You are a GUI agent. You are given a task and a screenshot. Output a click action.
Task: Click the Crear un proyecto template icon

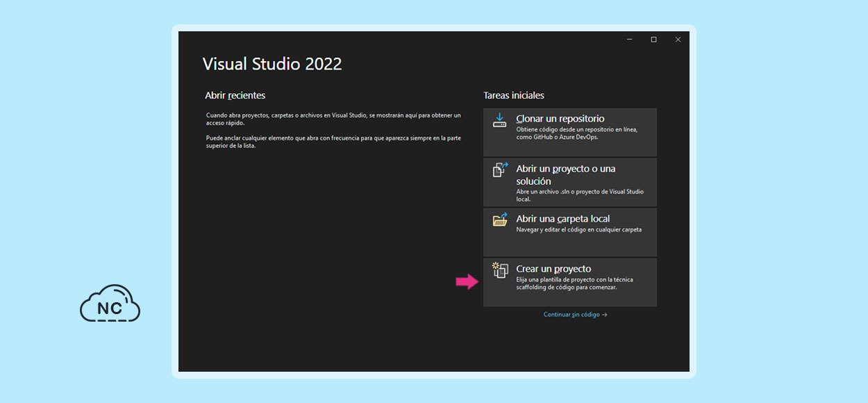[500, 270]
